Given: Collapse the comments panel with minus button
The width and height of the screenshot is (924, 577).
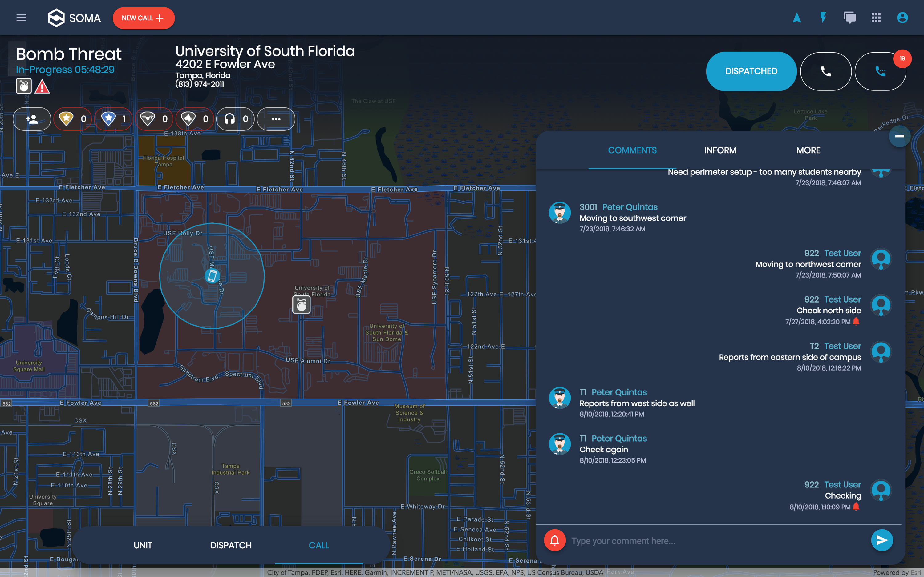Looking at the screenshot, I should click(899, 136).
